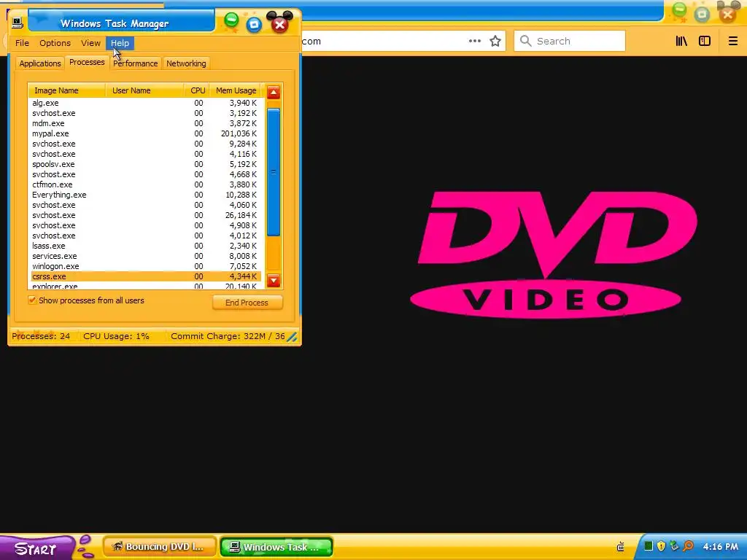Select the highlighted csrss.exe process

[x=145, y=276]
